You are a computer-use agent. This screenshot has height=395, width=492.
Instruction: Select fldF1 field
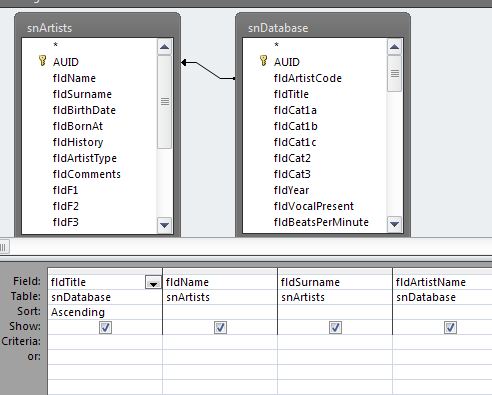point(65,190)
